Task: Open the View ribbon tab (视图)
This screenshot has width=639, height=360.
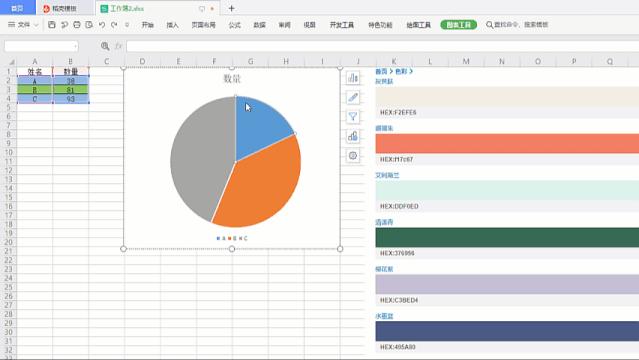Action: click(x=309, y=25)
